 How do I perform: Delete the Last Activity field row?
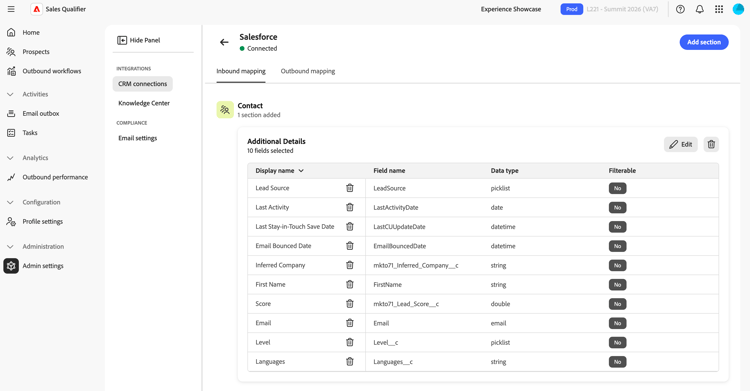coord(350,207)
